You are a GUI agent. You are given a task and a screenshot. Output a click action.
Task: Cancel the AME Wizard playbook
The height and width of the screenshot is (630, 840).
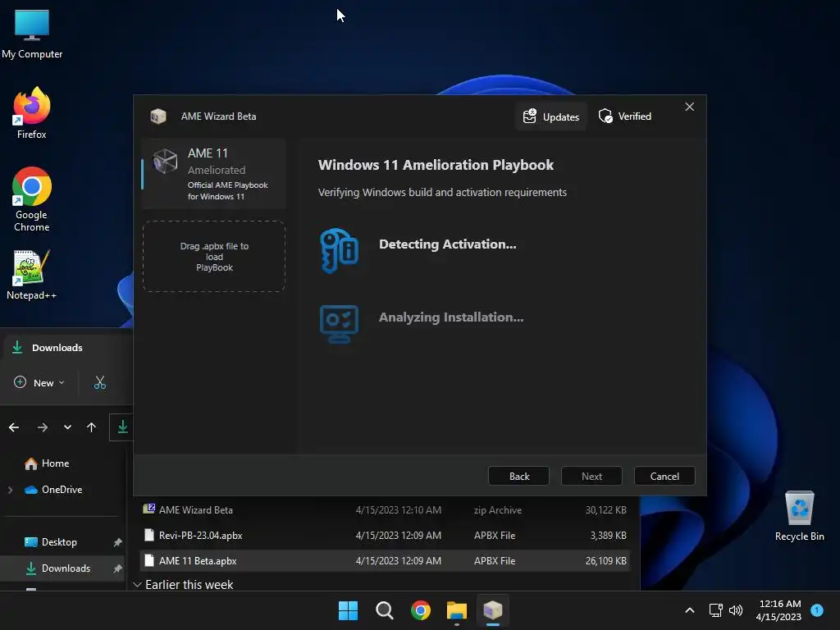(x=664, y=477)
